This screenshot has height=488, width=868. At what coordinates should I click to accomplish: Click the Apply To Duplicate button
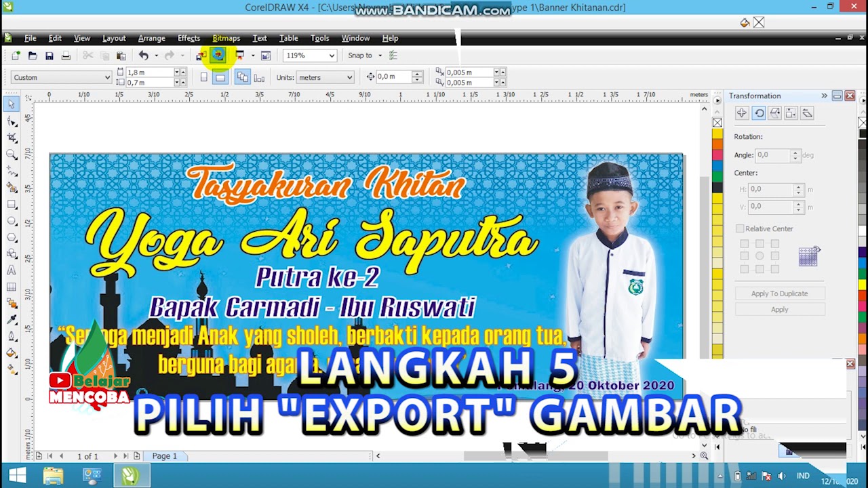(x=779, y=293)
